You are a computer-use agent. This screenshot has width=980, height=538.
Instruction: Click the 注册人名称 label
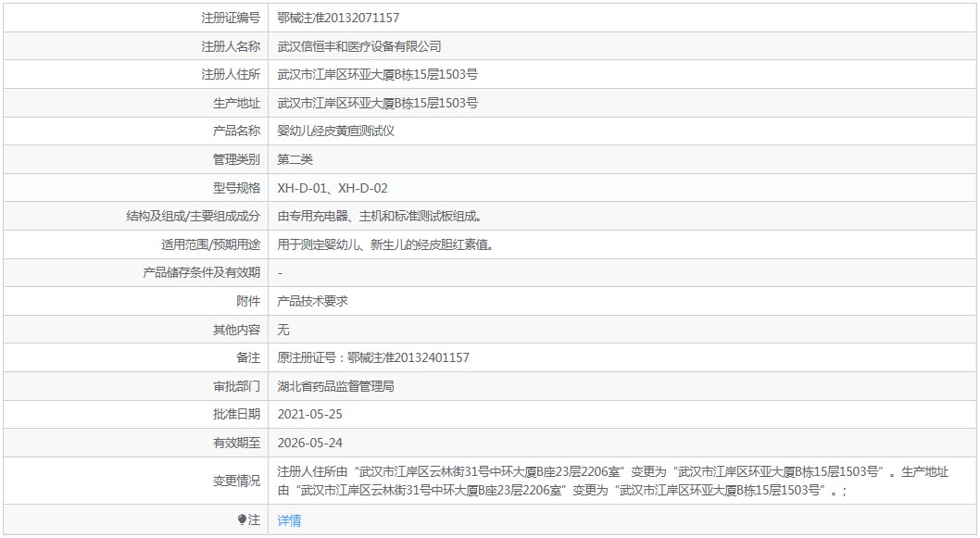pyautogui.click(x=231, y=46)
